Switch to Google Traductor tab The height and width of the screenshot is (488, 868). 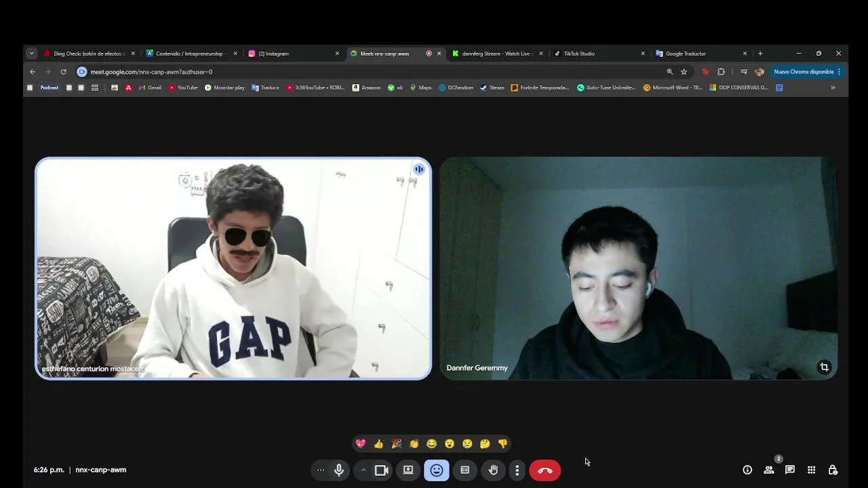(x=701, y=54)
